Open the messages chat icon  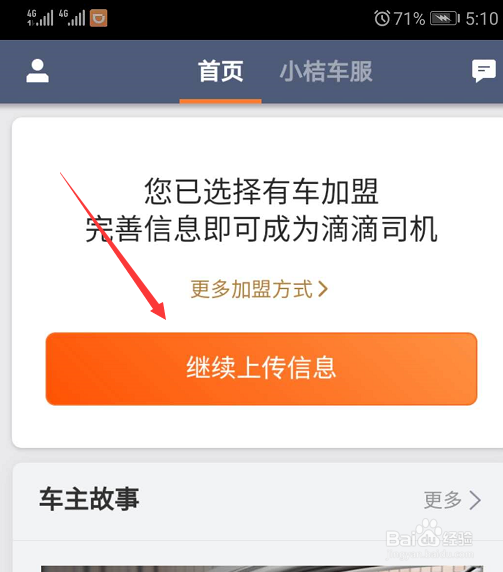tap(484, 71)
